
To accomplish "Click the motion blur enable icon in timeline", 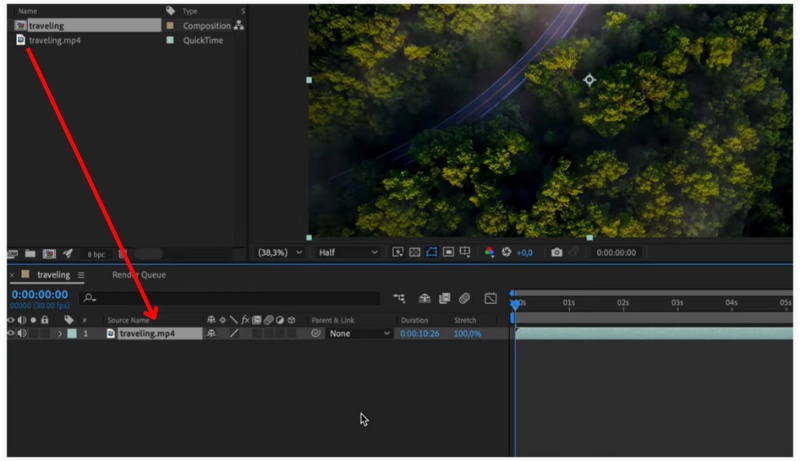I will click(x=465, y=298).
